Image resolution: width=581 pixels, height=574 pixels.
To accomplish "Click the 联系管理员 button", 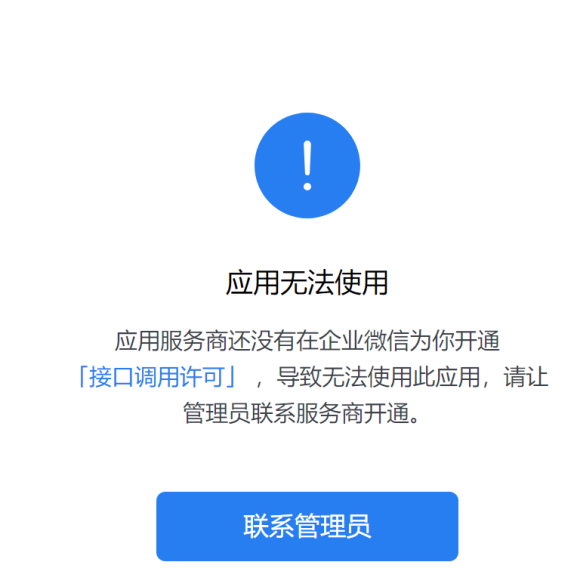I will tap(307, 526).
